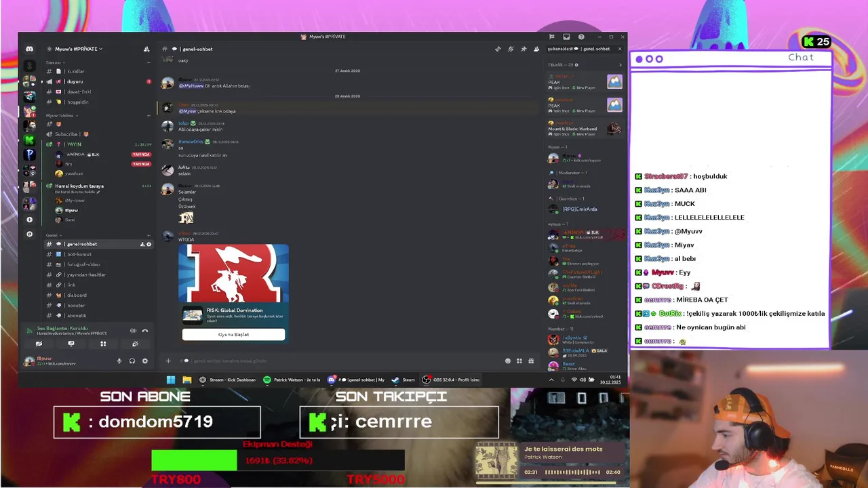Image resolution: width=868 pixels, height=488 pixels.
Task: Open the yayından-kesitler channel
Action: 98,274
